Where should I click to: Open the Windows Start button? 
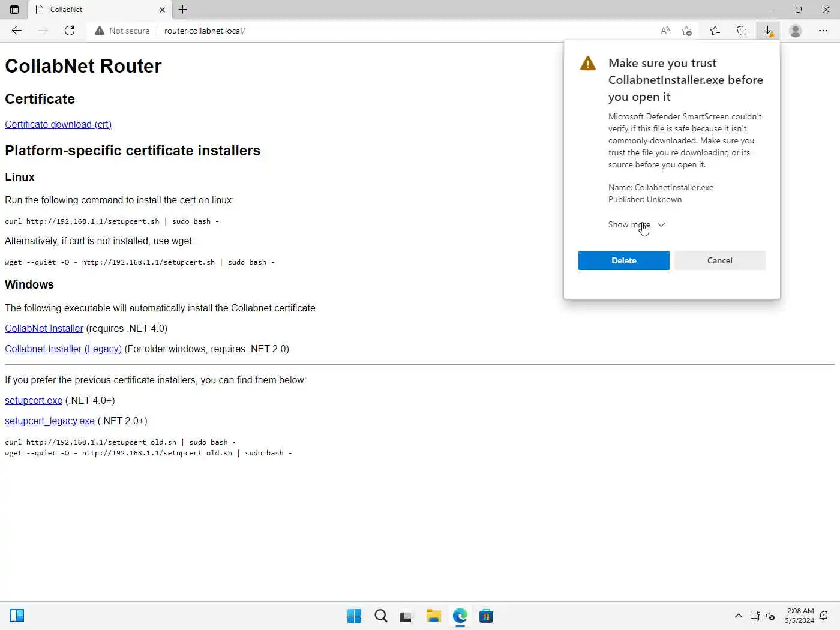(x=355, y=616)
